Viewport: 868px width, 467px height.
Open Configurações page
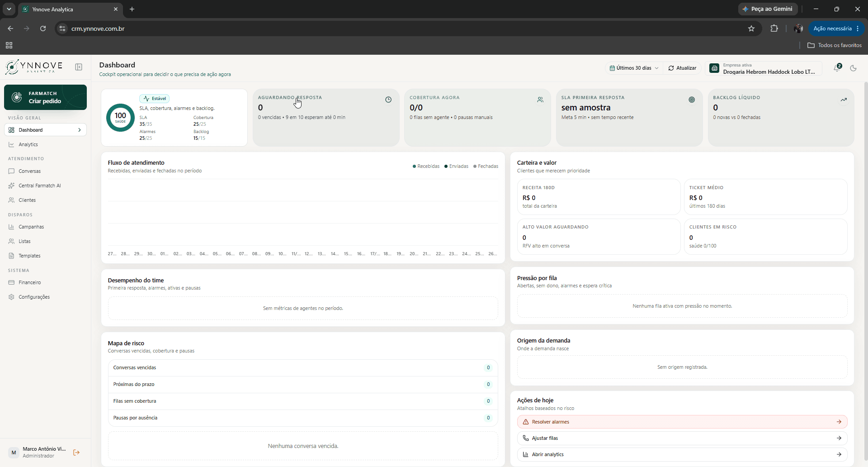coord(45,297)
